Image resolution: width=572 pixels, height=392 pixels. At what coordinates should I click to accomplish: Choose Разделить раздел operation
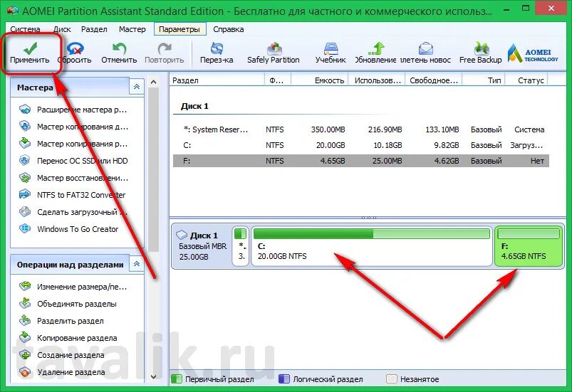tap(61, 321)
